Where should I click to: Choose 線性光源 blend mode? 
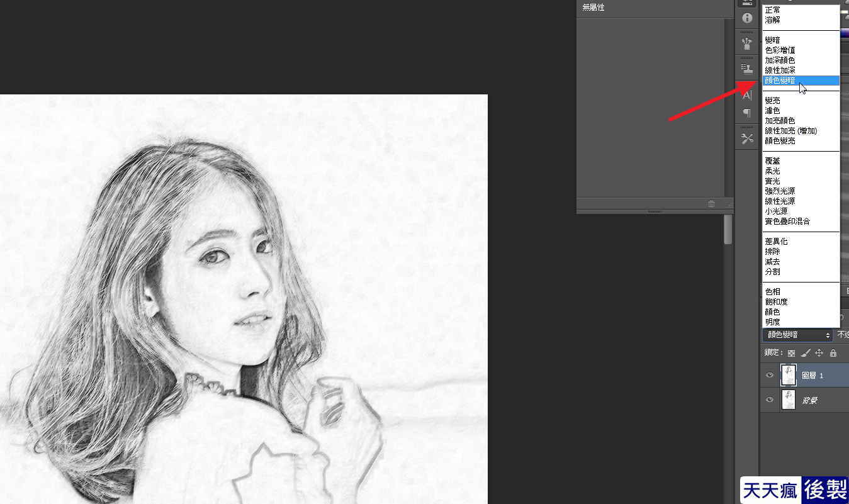click(x=801, y=201)
